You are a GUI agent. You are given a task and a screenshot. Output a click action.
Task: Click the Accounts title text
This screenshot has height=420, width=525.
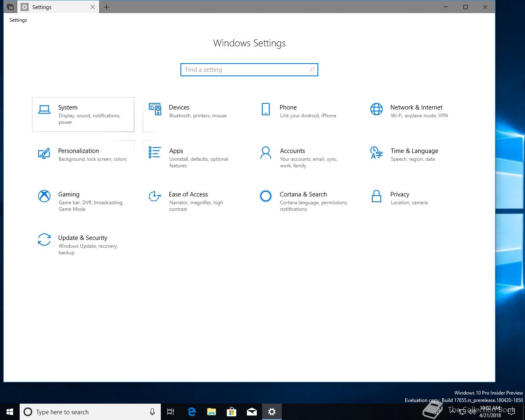(292, 151)
